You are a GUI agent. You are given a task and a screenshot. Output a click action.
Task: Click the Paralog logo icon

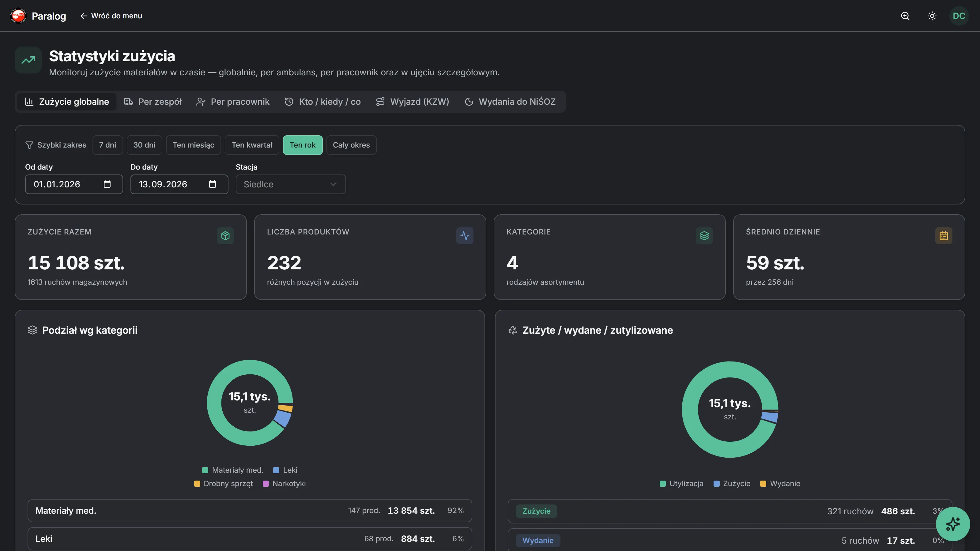click(18, 16)
